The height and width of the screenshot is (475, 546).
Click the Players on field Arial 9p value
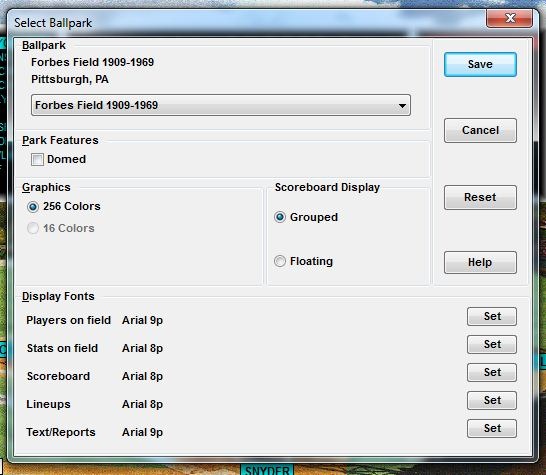point(142,320)
